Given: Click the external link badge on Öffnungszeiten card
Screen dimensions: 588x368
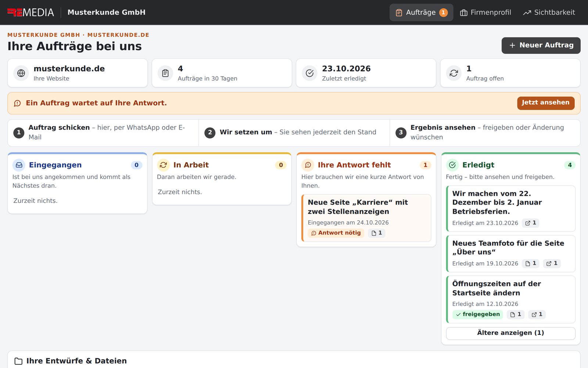Looking at the screenshot, I should (x=537, y=314).
